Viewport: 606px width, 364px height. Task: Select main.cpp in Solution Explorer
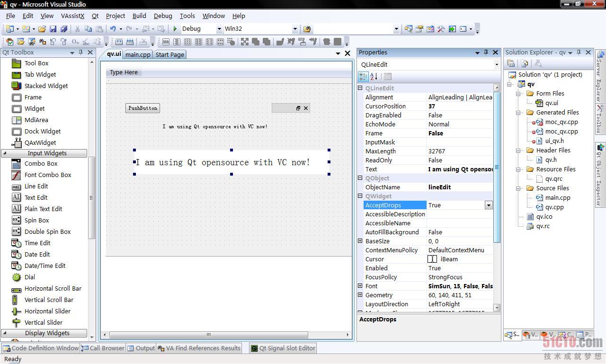pyautogui.click(x=557, y=197)
